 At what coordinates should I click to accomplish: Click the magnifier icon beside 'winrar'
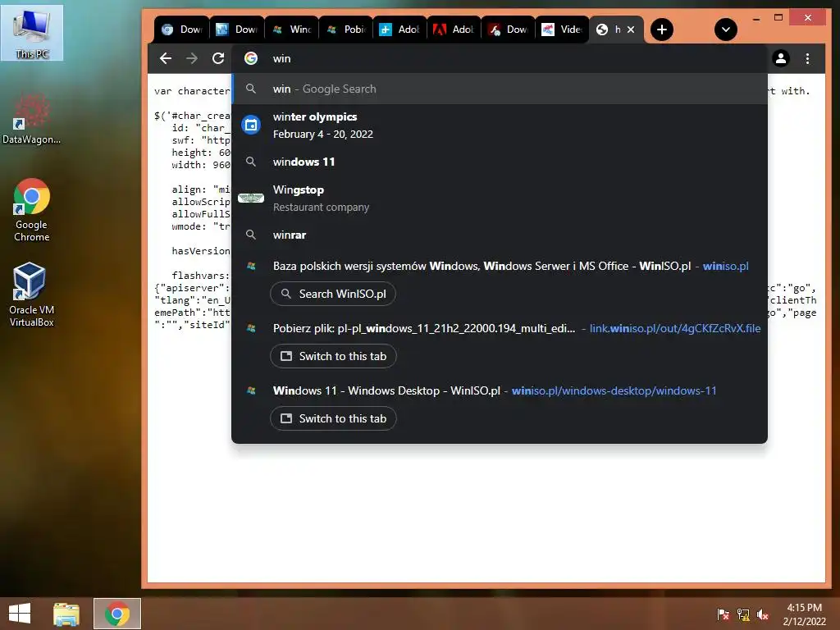251,235
